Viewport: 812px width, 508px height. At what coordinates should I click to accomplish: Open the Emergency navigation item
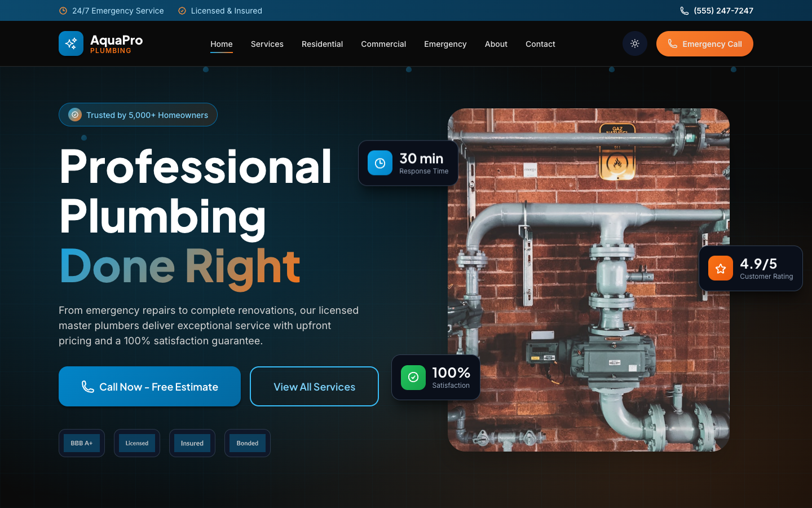(445, 44)
